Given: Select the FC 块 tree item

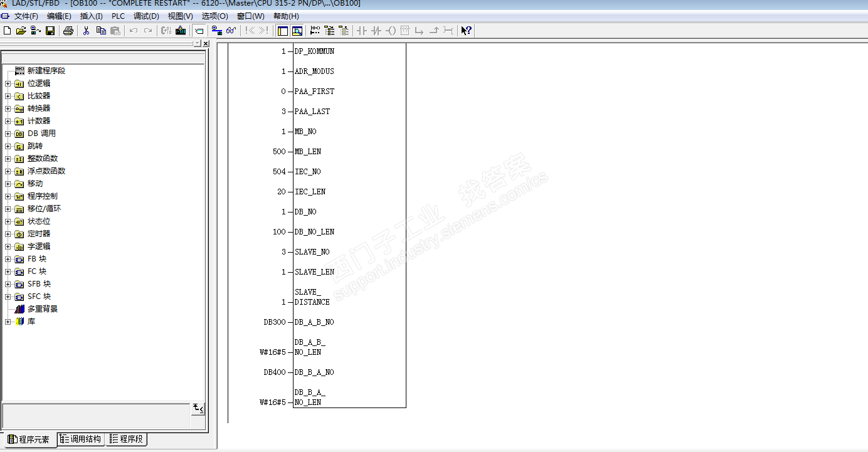Looking at the screenshot, I should point(37,271).
